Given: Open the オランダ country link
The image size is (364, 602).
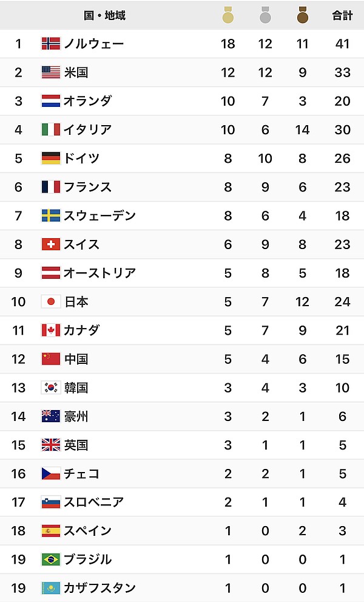Looking at the screenshot, I should tap(88, 101).
